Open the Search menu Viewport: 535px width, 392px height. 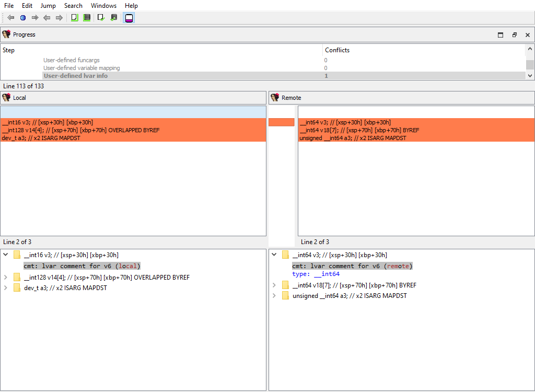click(x=73, y=6)
